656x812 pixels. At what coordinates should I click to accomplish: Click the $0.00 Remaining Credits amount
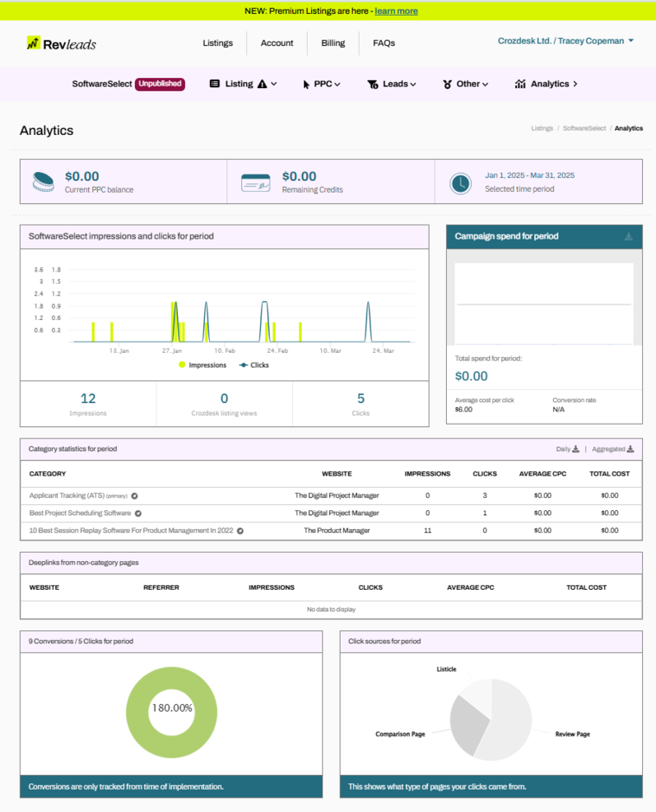tap(299, 177)
